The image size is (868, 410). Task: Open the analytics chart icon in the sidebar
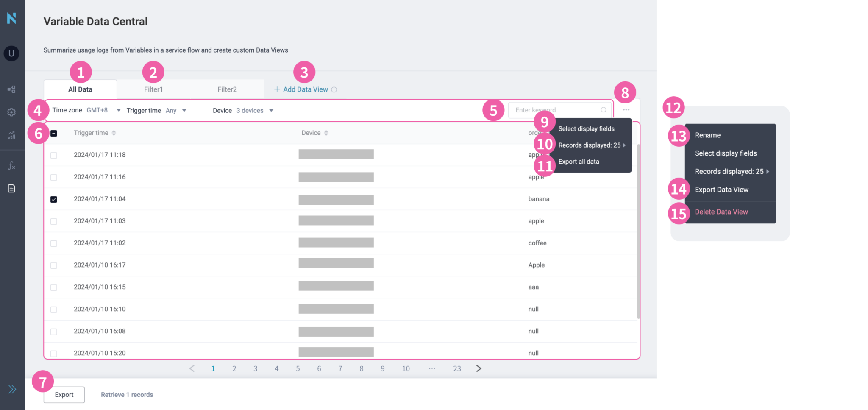coord(11,135)
